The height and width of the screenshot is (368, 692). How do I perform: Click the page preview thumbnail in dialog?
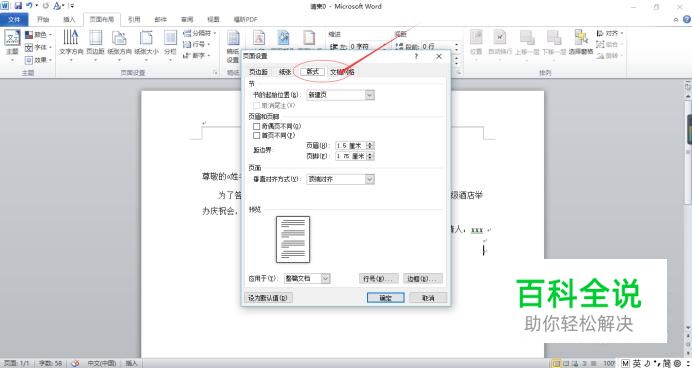(293, 240)
